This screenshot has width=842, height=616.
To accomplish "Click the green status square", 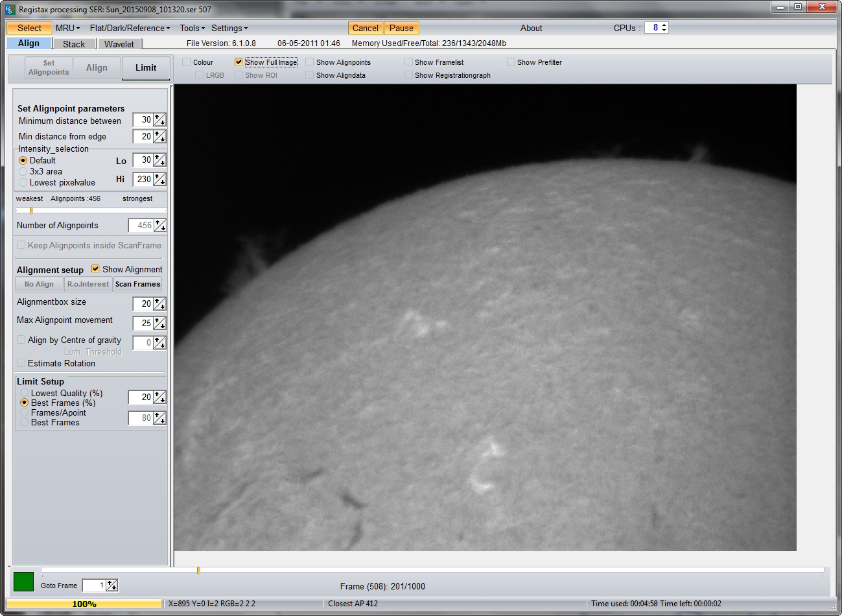I will [x=23, y=581].
